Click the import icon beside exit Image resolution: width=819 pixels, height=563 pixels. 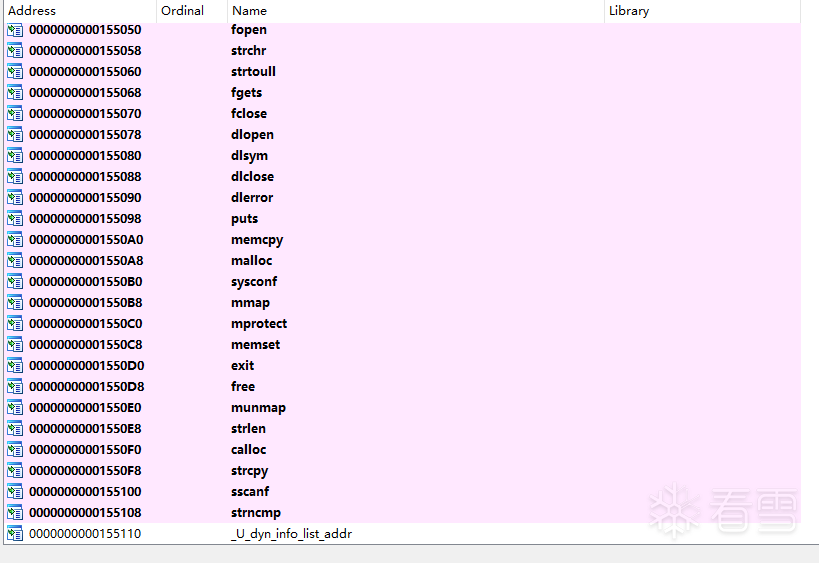tap(15, 366)
